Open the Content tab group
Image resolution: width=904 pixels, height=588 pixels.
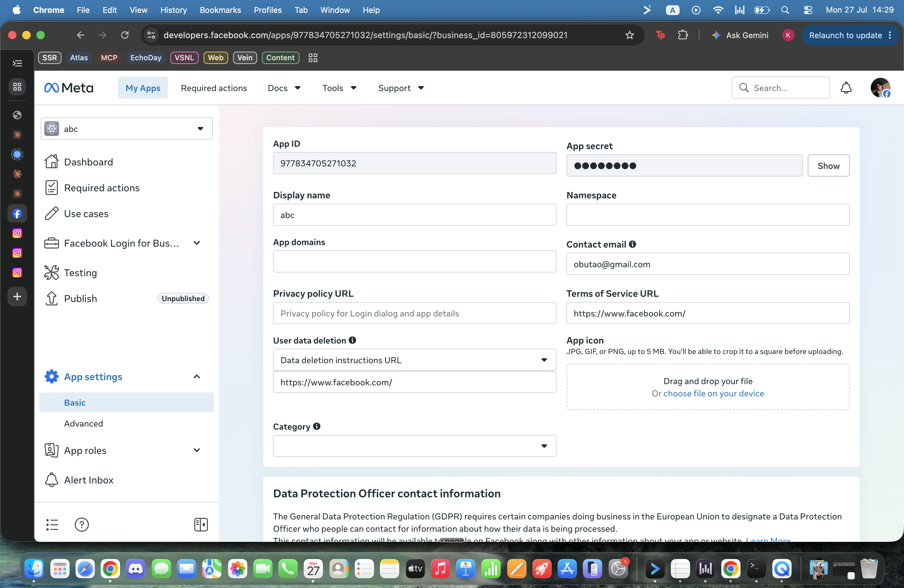coord(280,58)
